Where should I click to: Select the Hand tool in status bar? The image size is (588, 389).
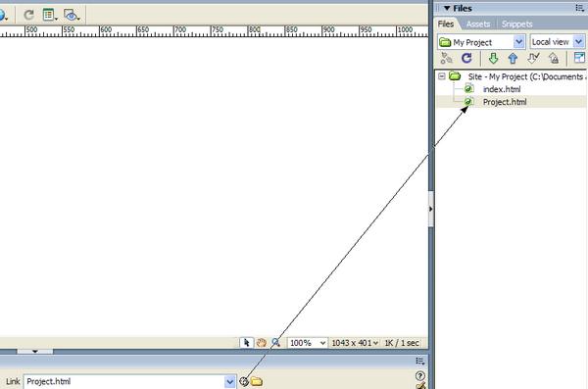(x=262, y=343)
